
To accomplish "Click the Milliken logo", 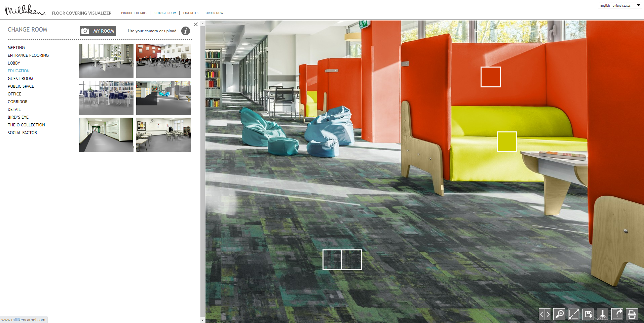I will tap(25, 10).
